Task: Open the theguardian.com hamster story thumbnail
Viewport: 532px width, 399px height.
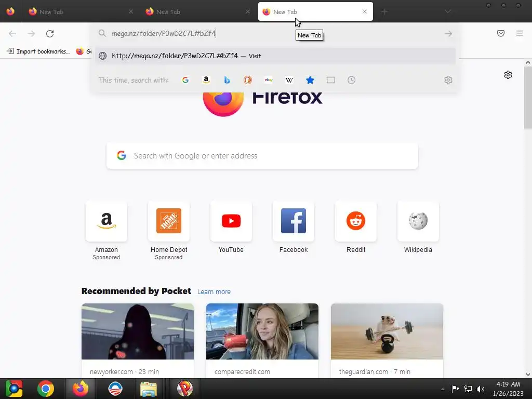Action: click(x=387, y=331)
